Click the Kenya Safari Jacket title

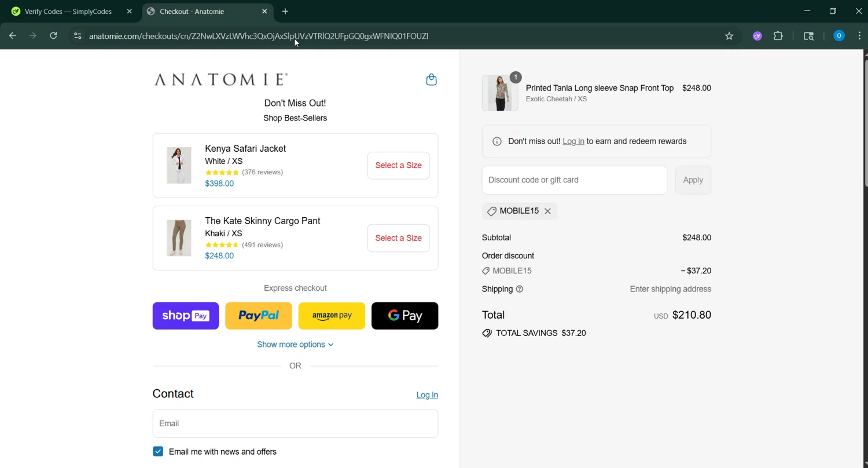click(245, 149)
